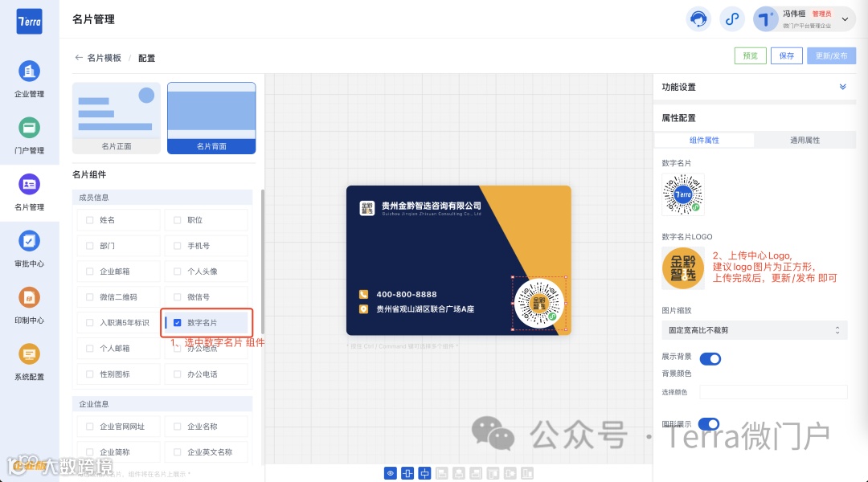The width and height of the screenshot is (868, 482).
Task: Switch to the 通用属性 tab
Action: tap(805, 140)
